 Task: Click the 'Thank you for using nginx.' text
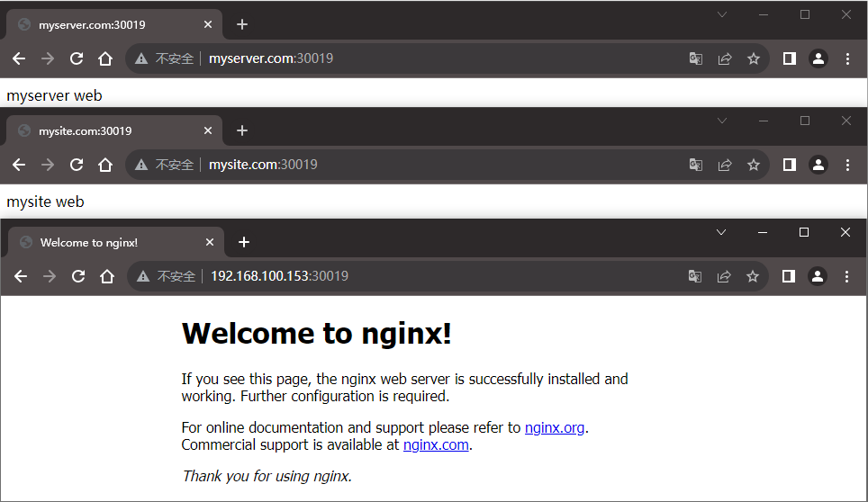(x=267, y=476)
